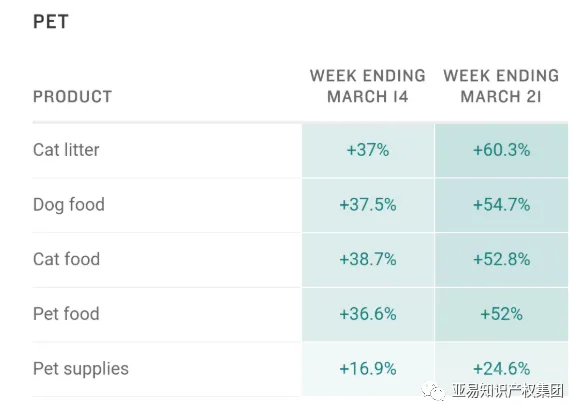The image size is (582, 417).
Task: Click the +36.6% Pet food cell
Action: coord(368,314)
